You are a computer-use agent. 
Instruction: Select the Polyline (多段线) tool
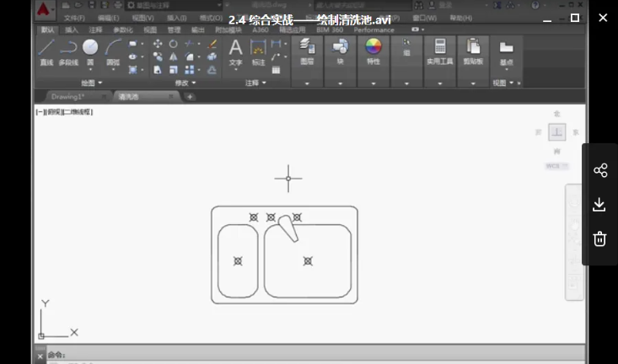(68, 49)
